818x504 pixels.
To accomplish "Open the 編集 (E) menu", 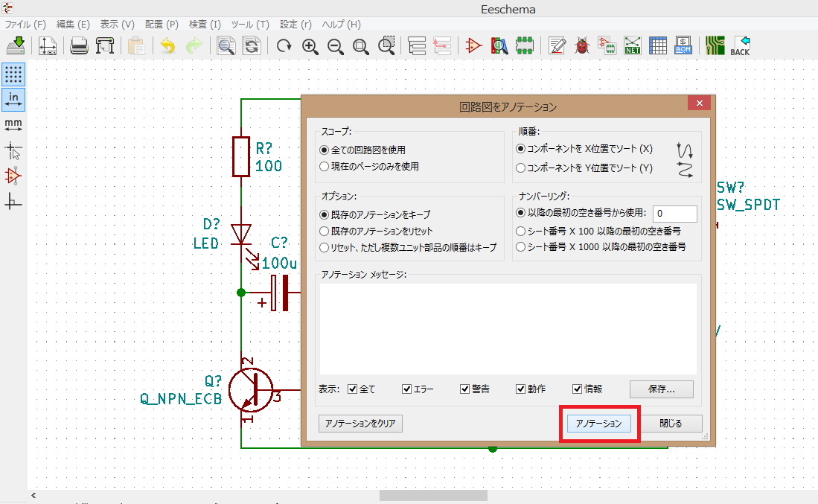I will click(73, 25).
